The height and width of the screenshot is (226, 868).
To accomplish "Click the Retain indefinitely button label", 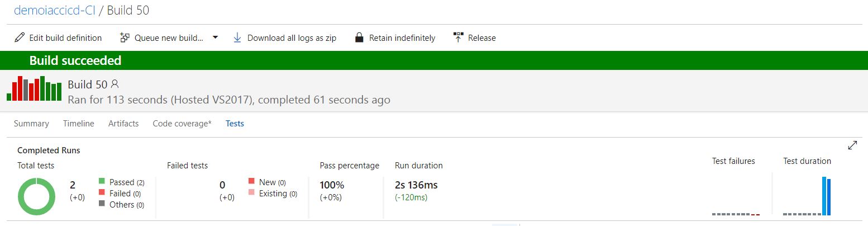I will pos(402,38).
